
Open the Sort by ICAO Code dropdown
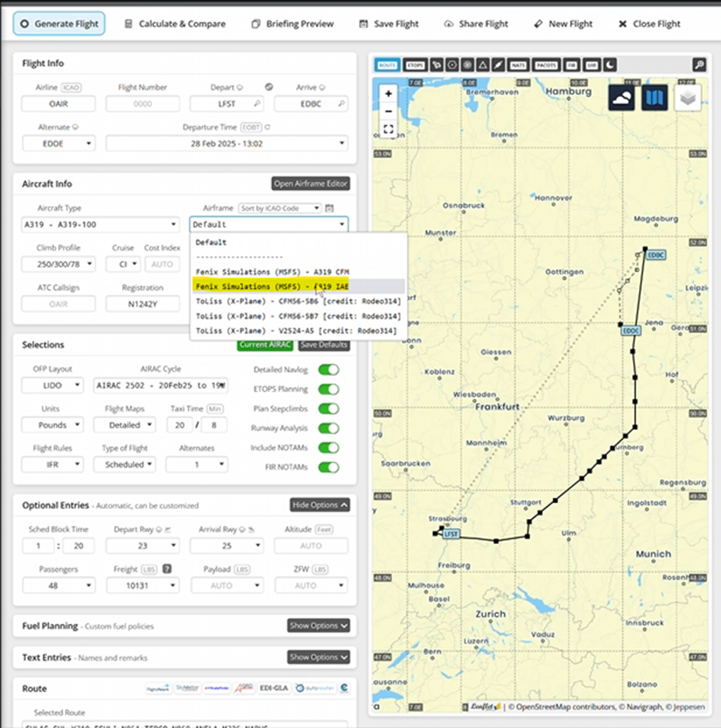(280, 208)
